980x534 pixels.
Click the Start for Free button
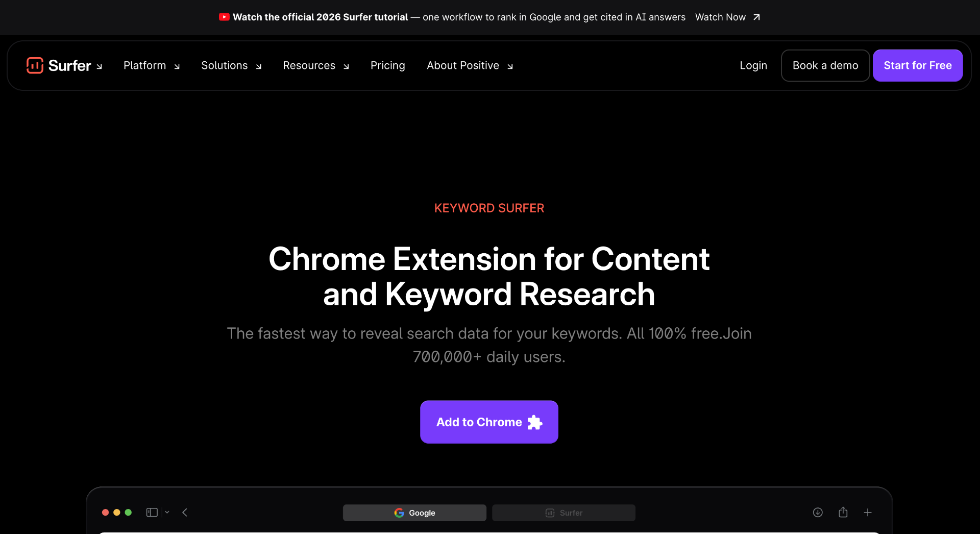point(918,65)
